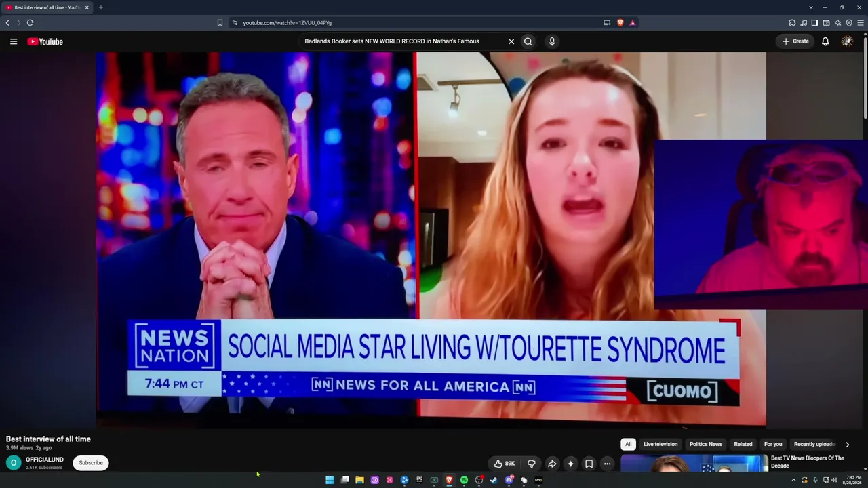Viewport: 868px width, 488px height.
Task: Open the Leo AI sparkle icon
Action: pyautogui.click(x=837, y=22)
